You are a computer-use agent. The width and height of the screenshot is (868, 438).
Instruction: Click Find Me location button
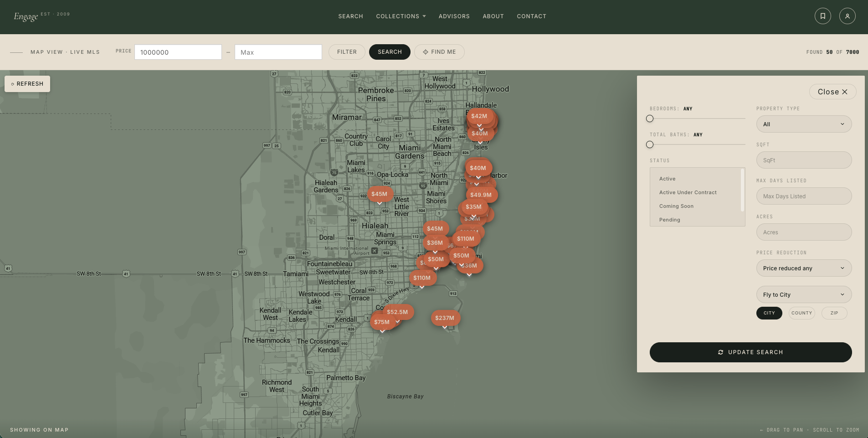point(439,52)
